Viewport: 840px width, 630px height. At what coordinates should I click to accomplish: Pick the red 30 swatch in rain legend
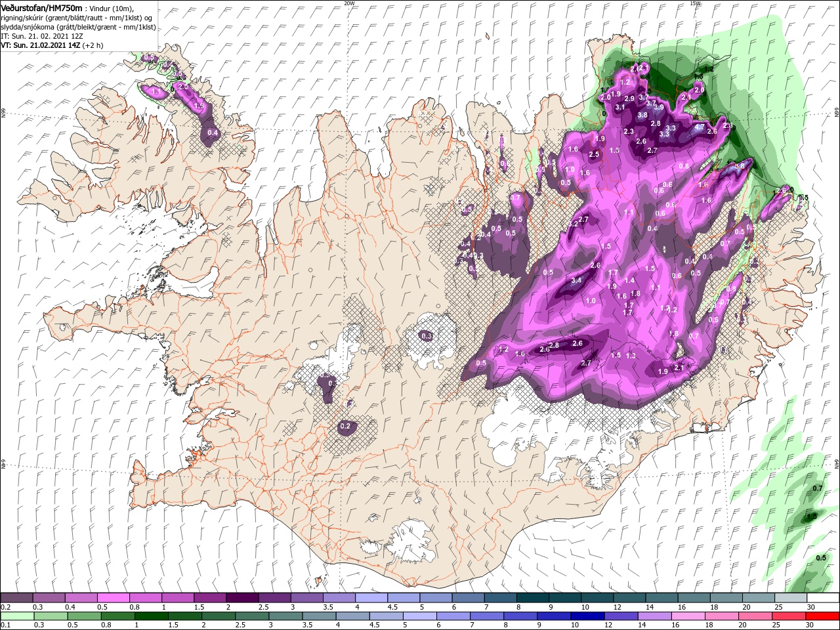[823, 616]
